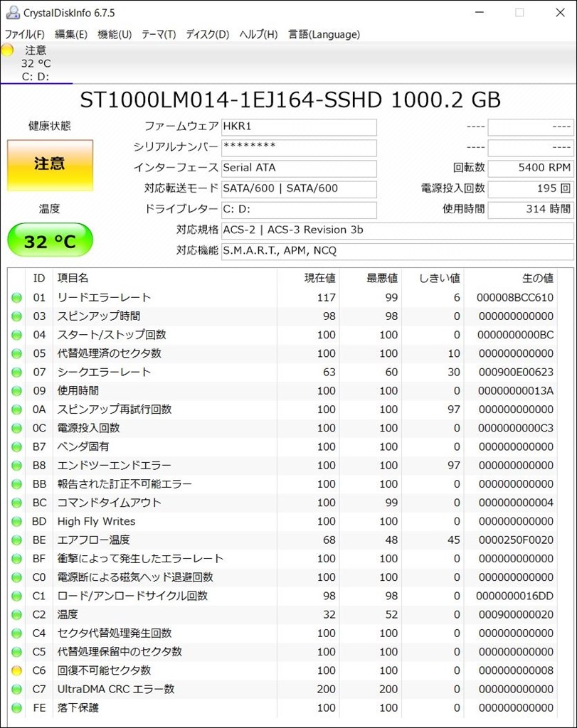577x728 pixels.
Task: Click status dot for 報告された訂正不可能エラー row
Action: coord(17,483)
